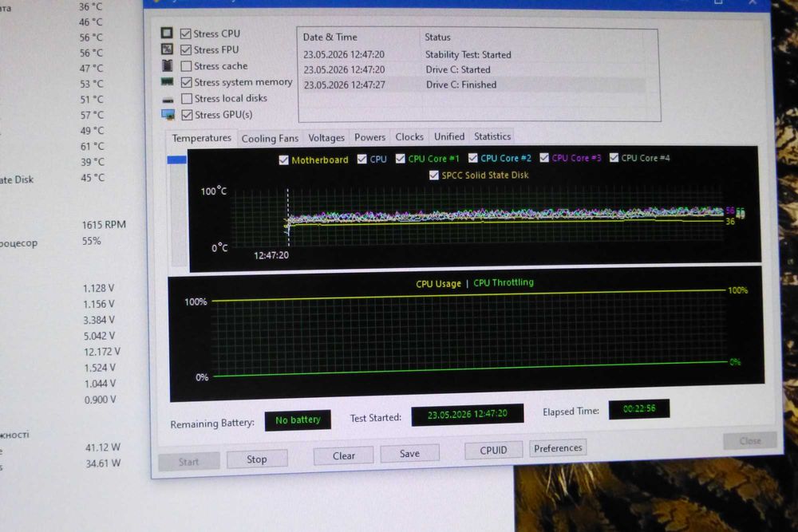Click the FPU percent icon beside Stress FPU

pos(167,49)
